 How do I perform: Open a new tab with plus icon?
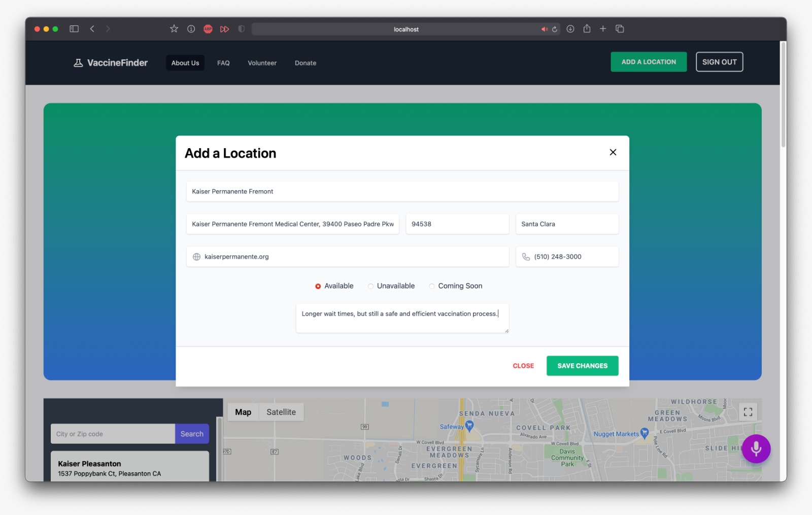pyautogui.click(x=603, y=29)
